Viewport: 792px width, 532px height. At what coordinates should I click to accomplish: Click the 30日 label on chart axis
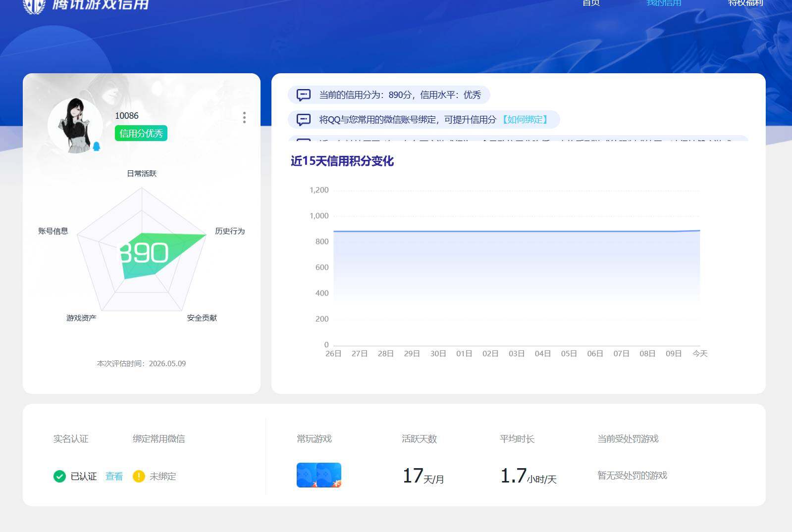(x=438, y=353)
